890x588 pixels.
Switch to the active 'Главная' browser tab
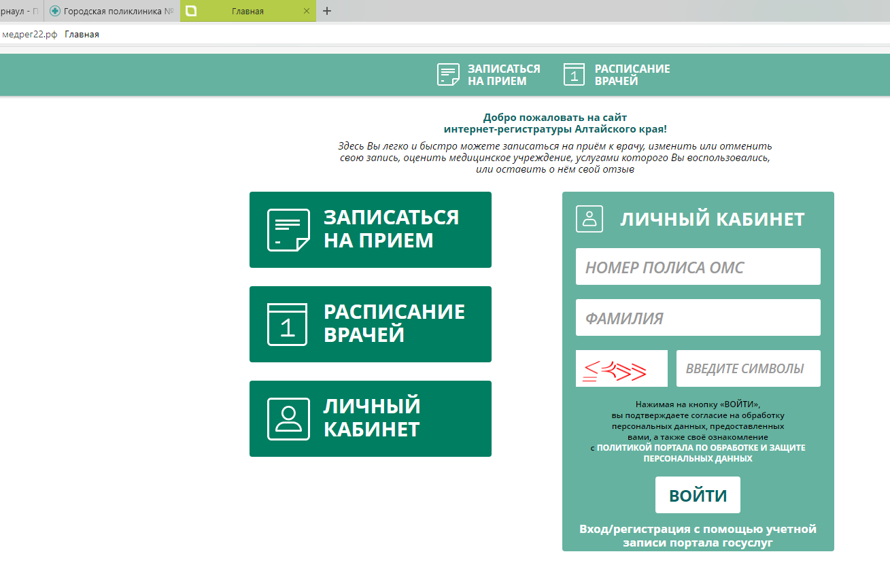[247, 11]
